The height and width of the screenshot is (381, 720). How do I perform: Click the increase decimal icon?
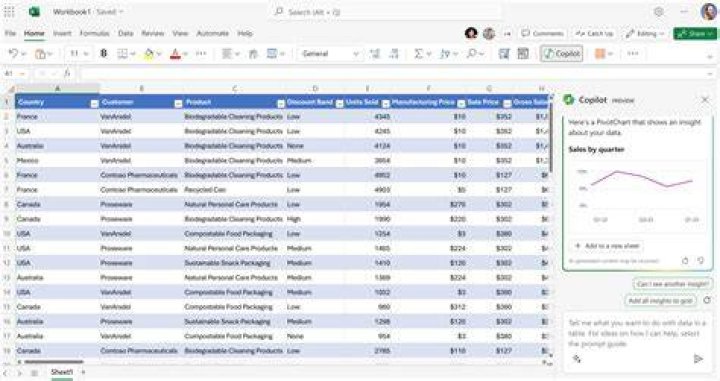click(375, 54)
